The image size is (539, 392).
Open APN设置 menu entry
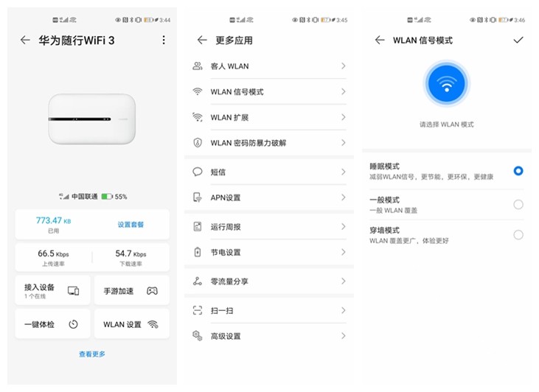(x=269, y=197)
